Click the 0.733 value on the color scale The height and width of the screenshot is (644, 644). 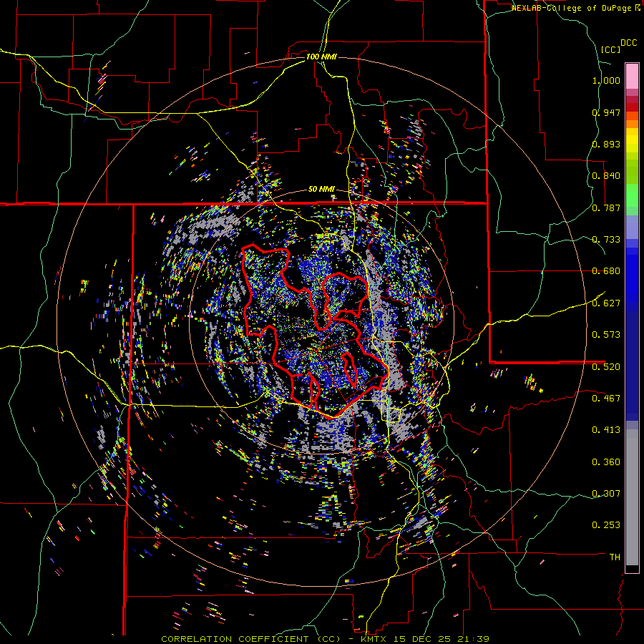pyautogui.click(x=606, y=240)
